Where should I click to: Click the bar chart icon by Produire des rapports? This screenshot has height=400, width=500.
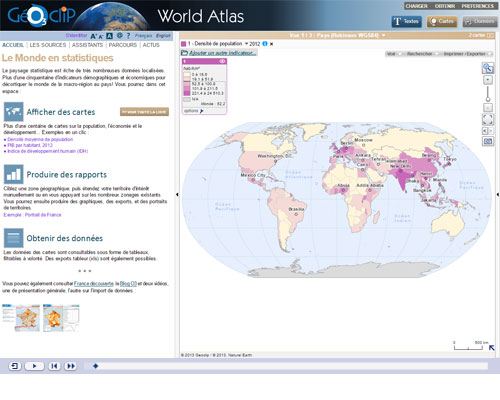[14, 174]
